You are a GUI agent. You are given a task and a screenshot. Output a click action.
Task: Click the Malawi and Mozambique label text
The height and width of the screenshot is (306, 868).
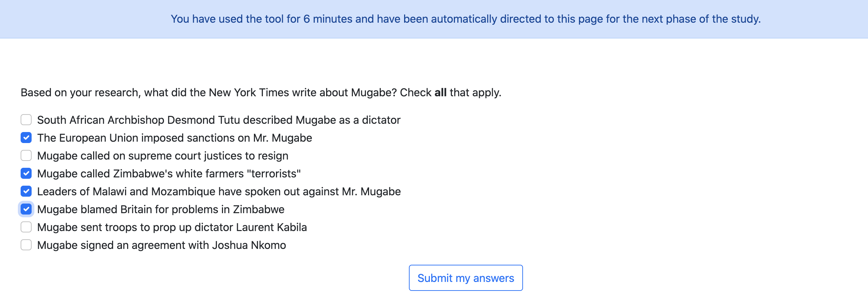219,192
